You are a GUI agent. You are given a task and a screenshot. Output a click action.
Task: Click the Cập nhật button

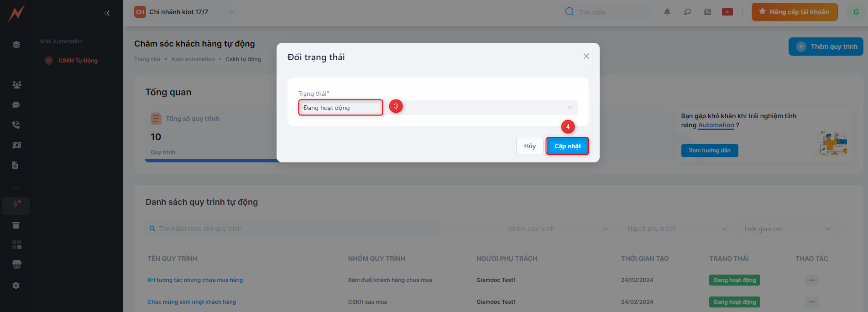[x=567, y=146]
